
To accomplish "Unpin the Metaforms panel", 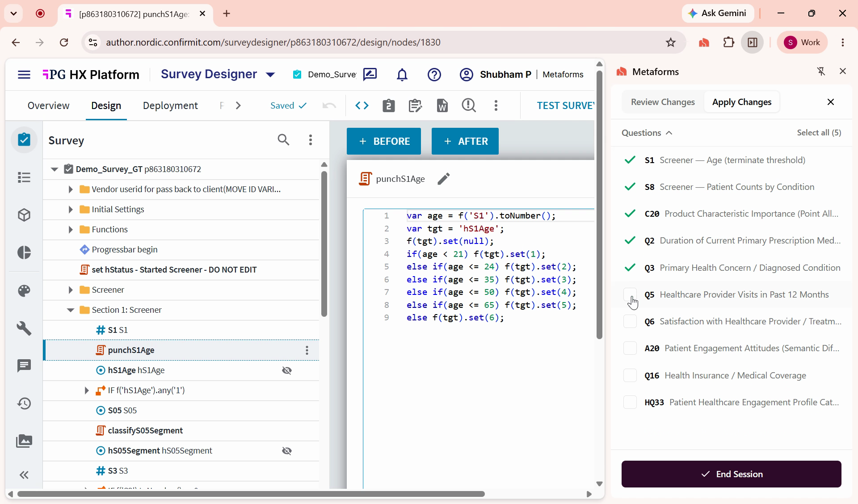I will 821,71.
